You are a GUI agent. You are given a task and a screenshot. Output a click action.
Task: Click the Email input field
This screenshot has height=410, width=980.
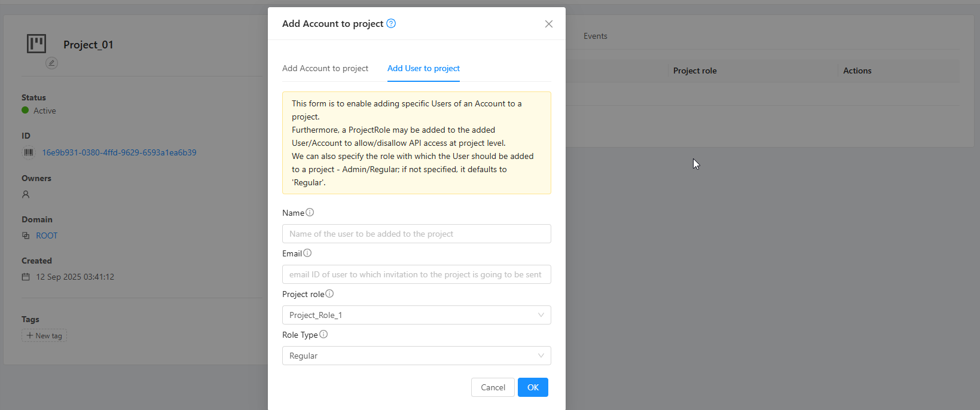pyautogui.click(x=416, y=274)
